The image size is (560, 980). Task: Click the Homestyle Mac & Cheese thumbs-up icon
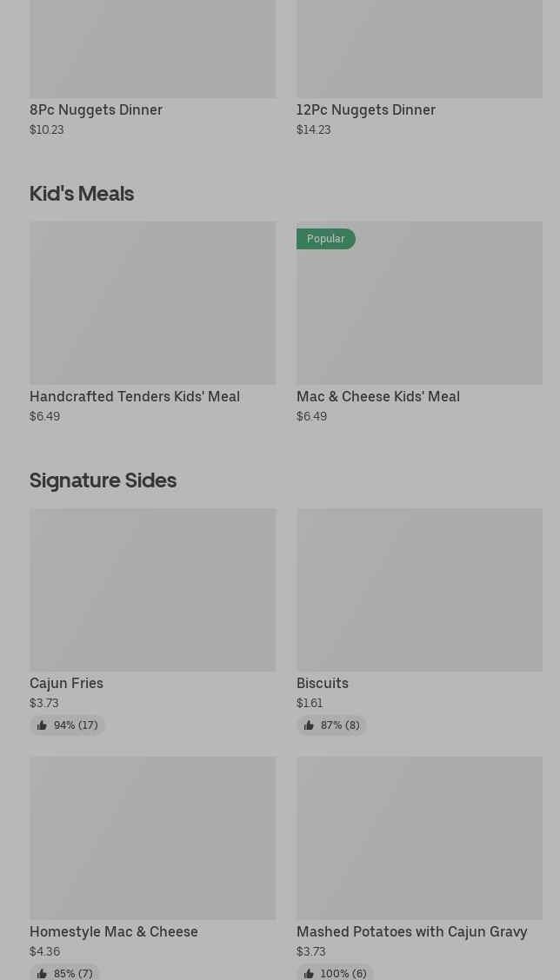coord(42,974)
